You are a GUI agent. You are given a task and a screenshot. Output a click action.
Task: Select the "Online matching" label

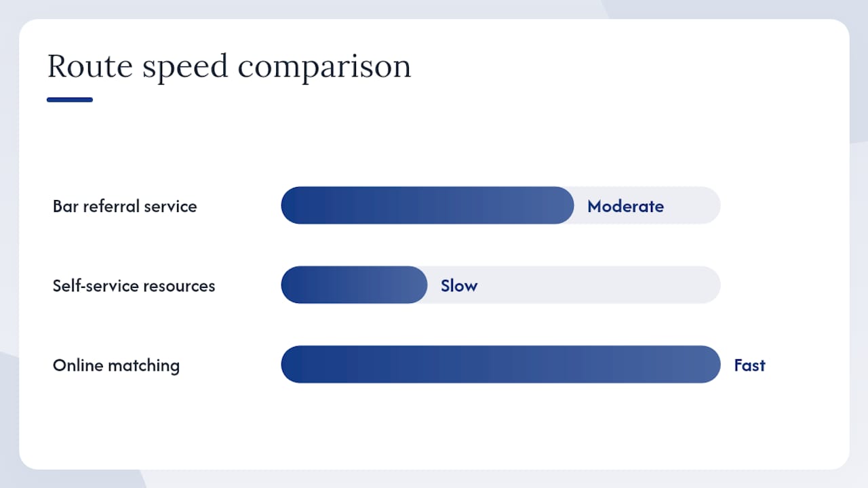[116, 365]
